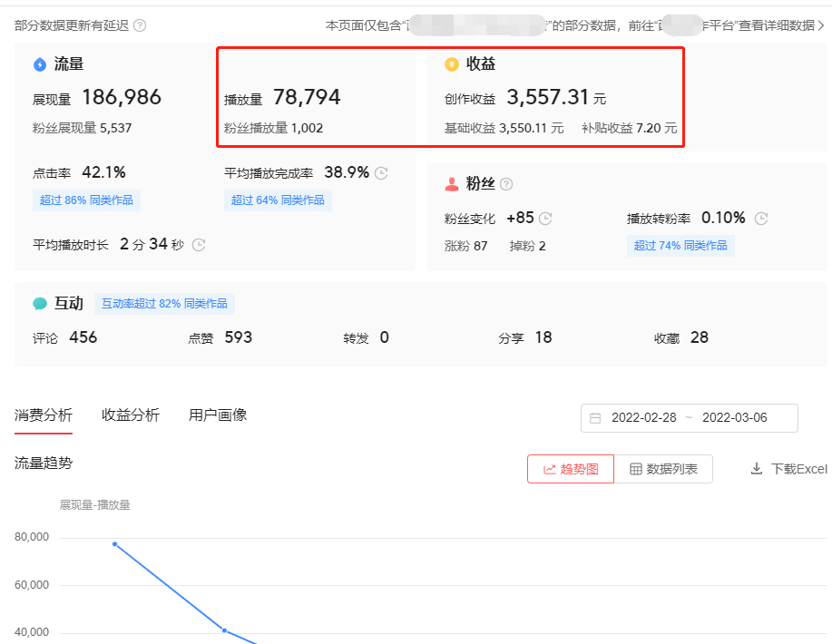Click the 涨粉 87 text
The image size is (832, 644).
465,246
